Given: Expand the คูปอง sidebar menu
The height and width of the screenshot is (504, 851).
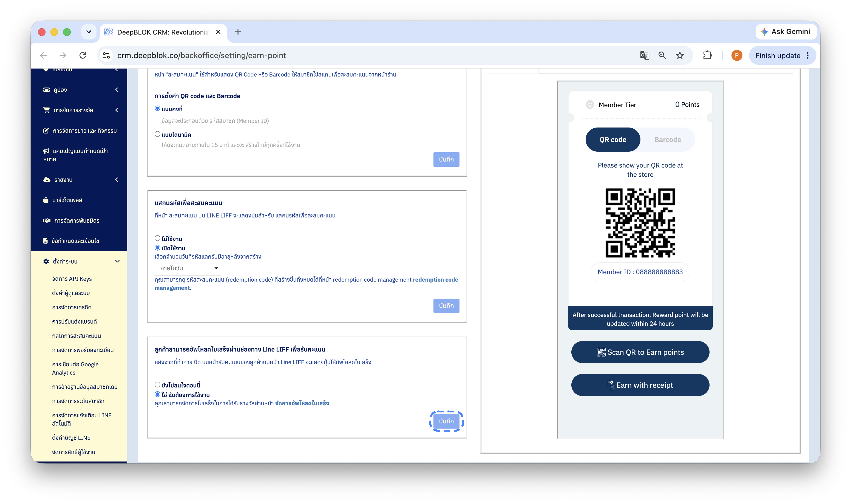Looking at the screenshot, I should (x=80, y=90).
